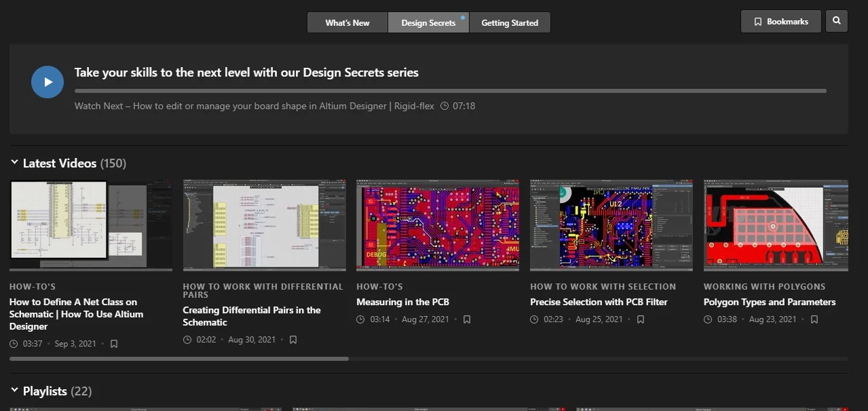Open the Precise Selection video thumbnail
Viewport: 868px width, 411px height.
pos(611,225)
